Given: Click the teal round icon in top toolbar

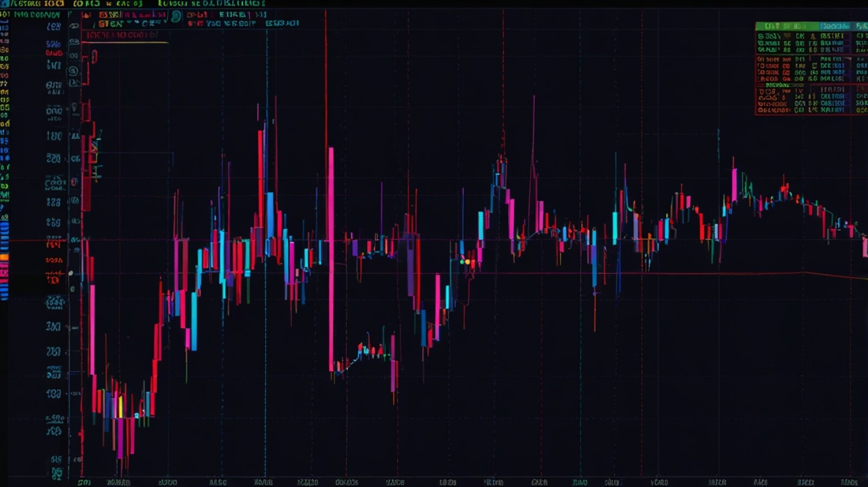Looking at the screenshot, I should (176, 17).
